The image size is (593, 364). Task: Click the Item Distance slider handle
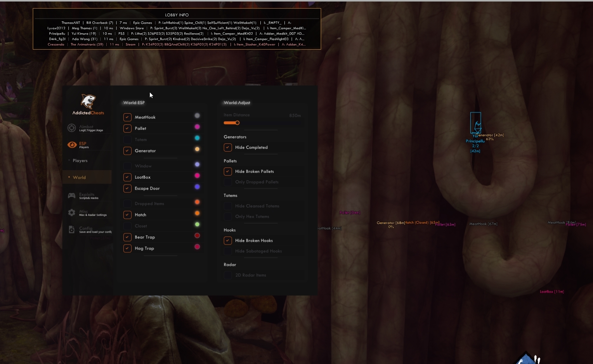click(x=237, y=123)
